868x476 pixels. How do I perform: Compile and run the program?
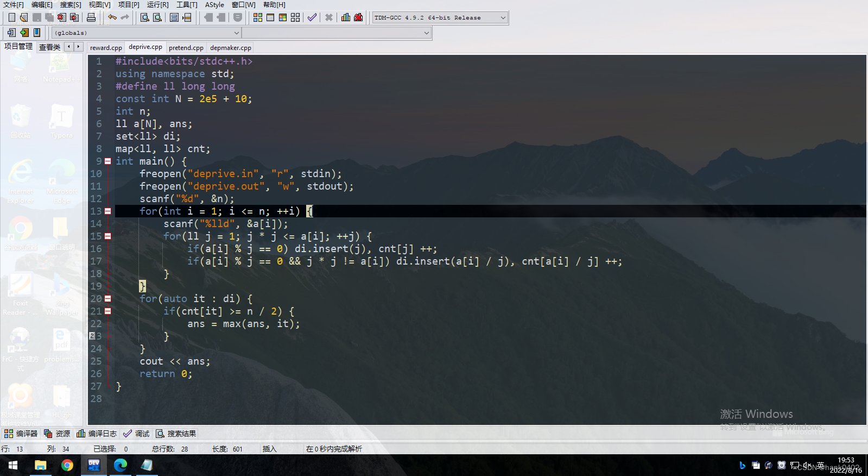283,17
